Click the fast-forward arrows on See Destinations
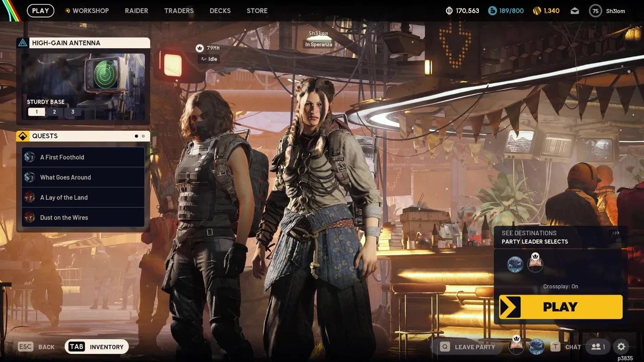Screen dimensions: 644x362 pyautogui.click(x=615, y=233)
